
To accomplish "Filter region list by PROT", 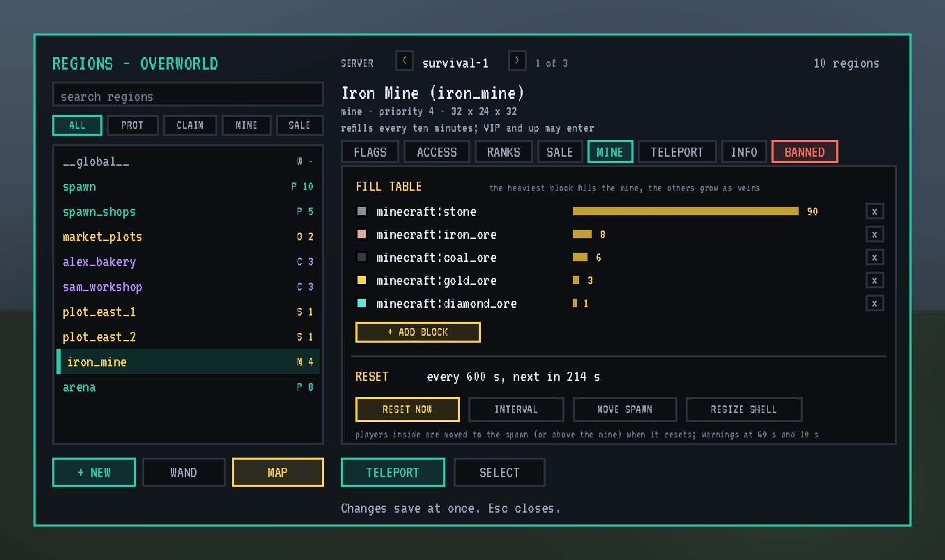I will (132, 125).
